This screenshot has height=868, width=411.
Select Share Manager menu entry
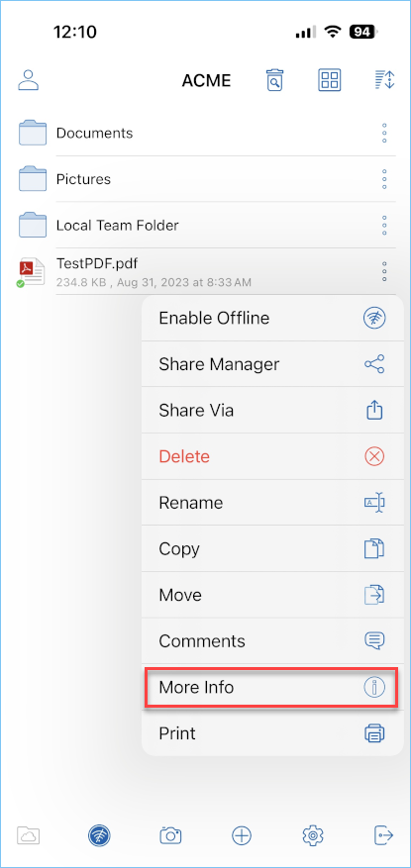[x=272, y=364]
